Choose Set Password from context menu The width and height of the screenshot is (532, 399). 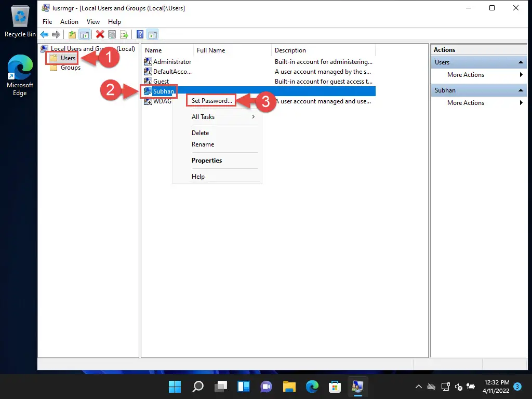tap(211, 101)
